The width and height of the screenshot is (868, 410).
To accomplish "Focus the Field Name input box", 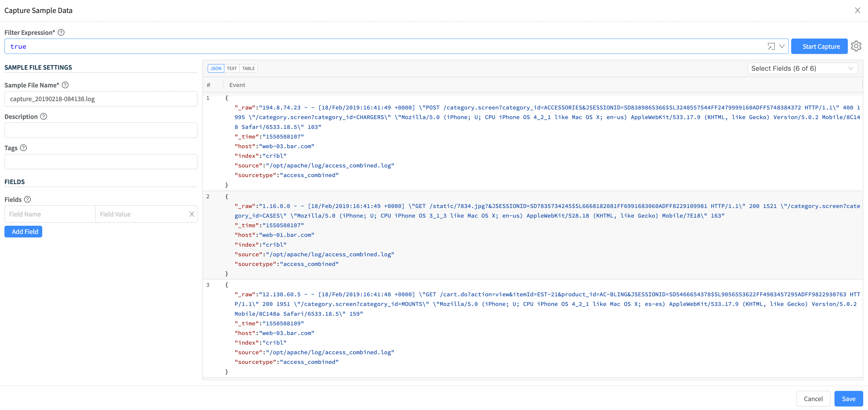I will tap(50, 214).
